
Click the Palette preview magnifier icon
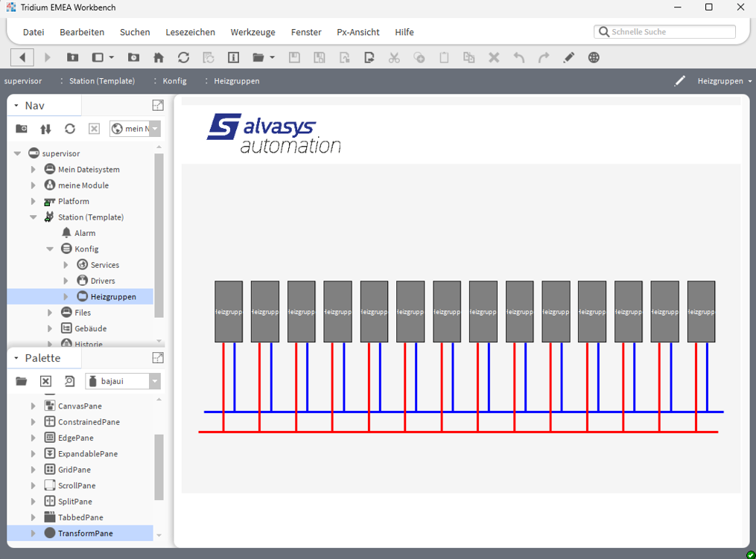(70, 381)
